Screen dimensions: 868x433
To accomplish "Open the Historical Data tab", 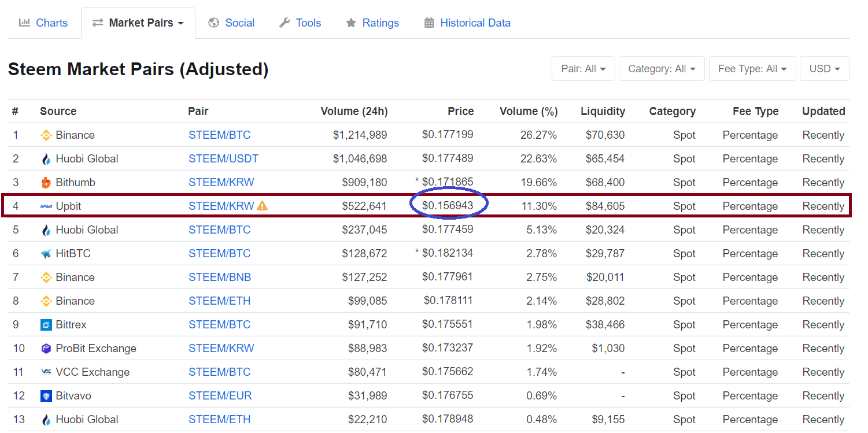I will [467, 23].
